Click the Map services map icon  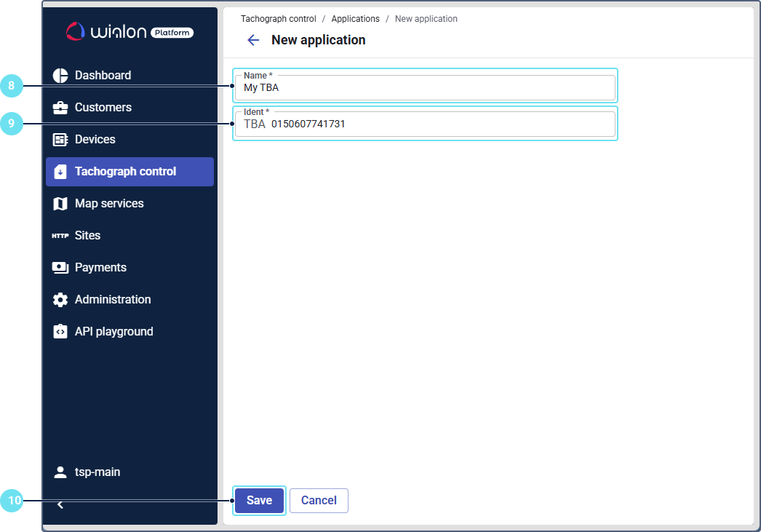tap(60, 204)
